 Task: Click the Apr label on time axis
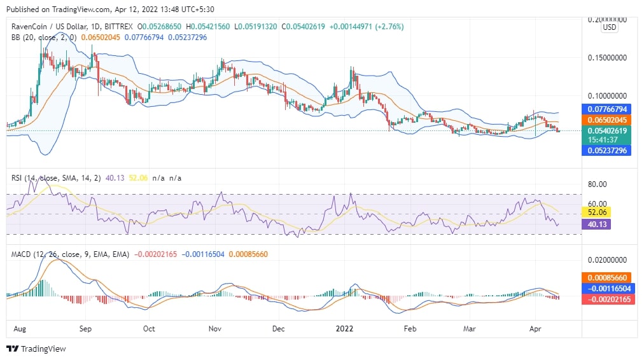coord(535,329)
